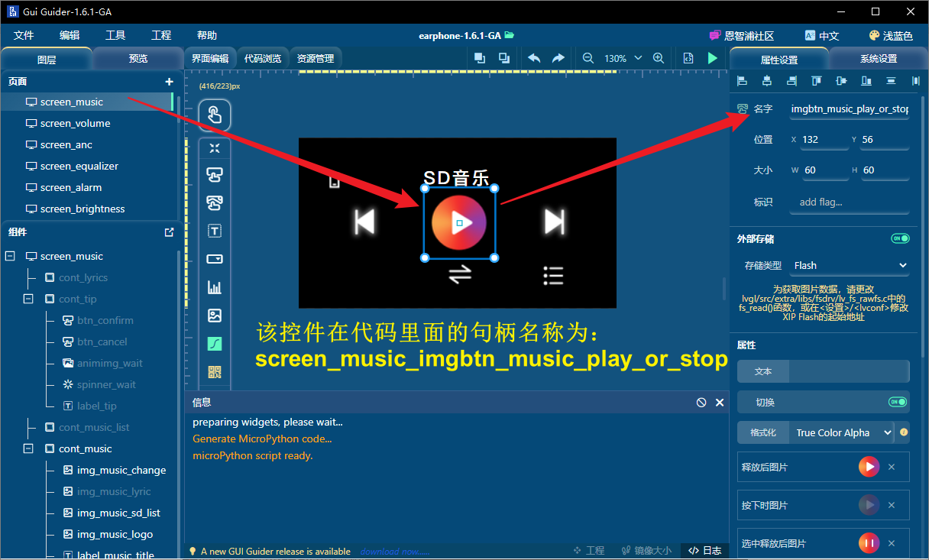Open the 文件 menu
This screenshot has width=929, height=560.
coord(24,36)
